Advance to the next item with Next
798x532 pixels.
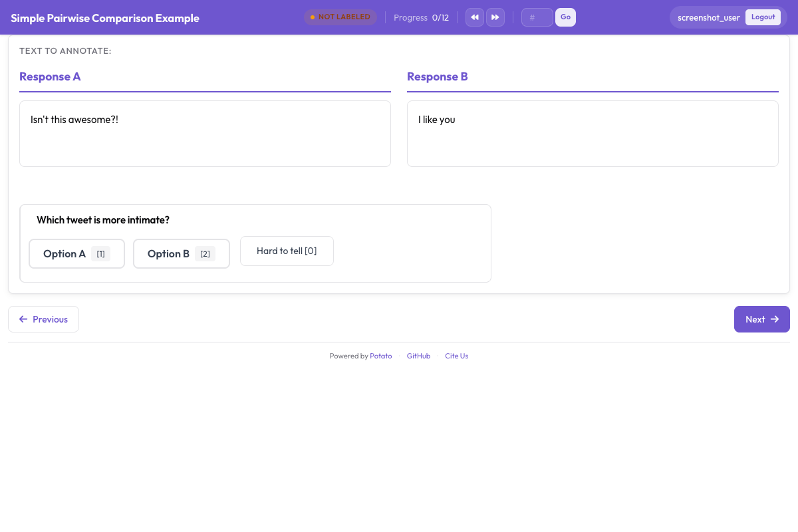[x=761, y=319]
